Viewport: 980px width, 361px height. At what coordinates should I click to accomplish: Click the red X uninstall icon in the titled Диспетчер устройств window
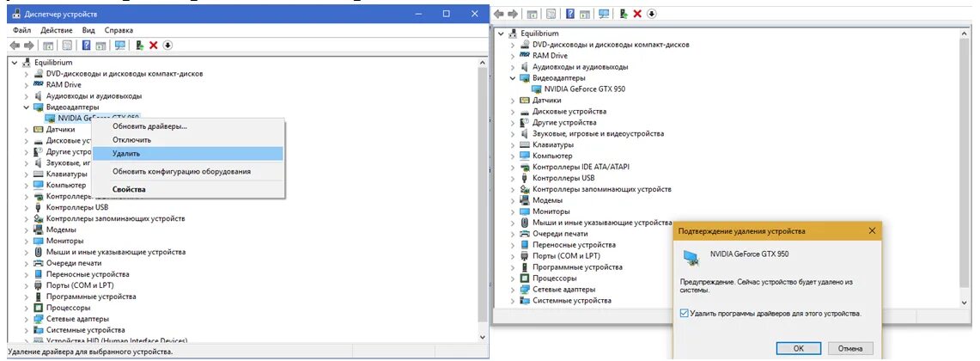[153, 46]
